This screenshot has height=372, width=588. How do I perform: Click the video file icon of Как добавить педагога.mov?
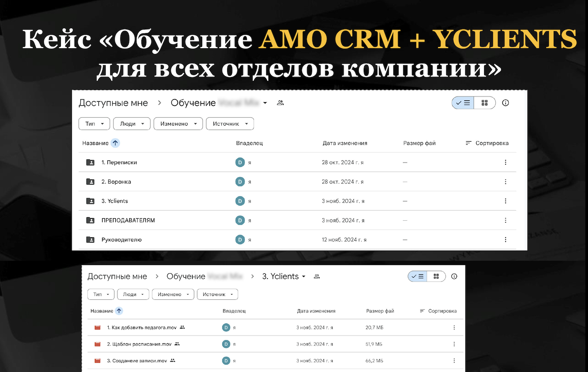pos(97,327)
